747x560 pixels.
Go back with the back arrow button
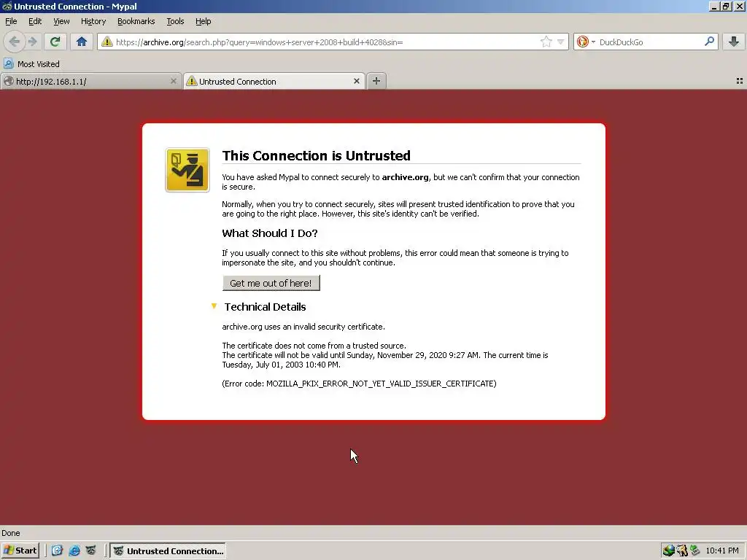pyautogui.click(x=15, y=42)
